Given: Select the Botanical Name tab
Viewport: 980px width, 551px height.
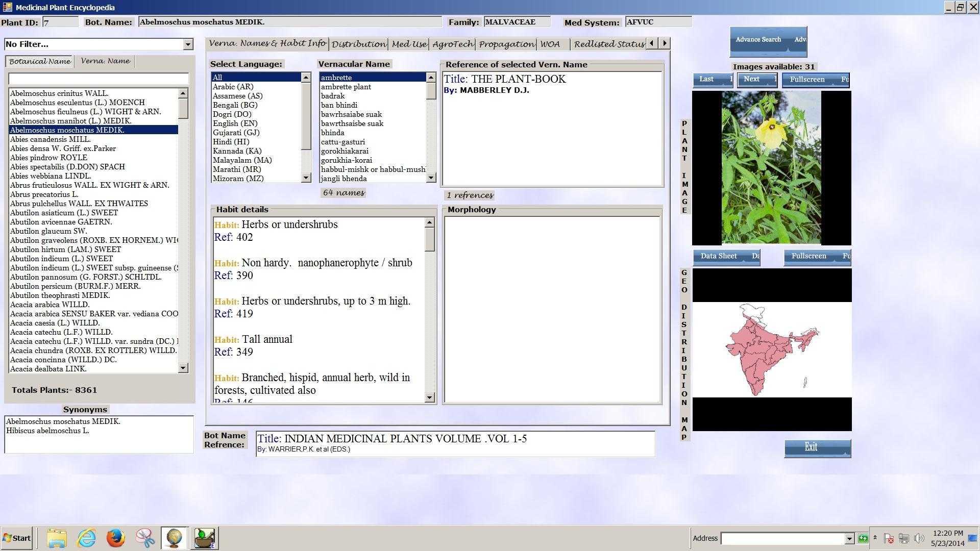Looking at the screenshot, I should pos(38,61).
